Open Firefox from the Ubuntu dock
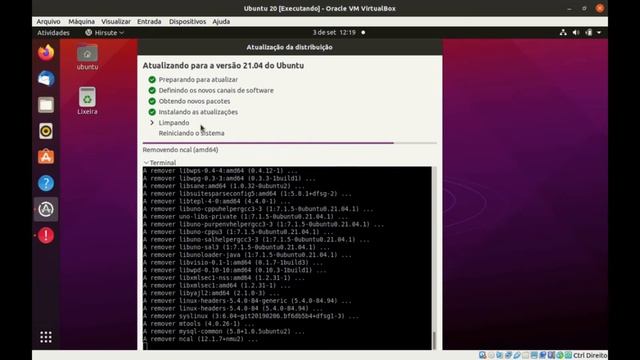This screenshot has height=360, width=640. click(x=46, y=53)
